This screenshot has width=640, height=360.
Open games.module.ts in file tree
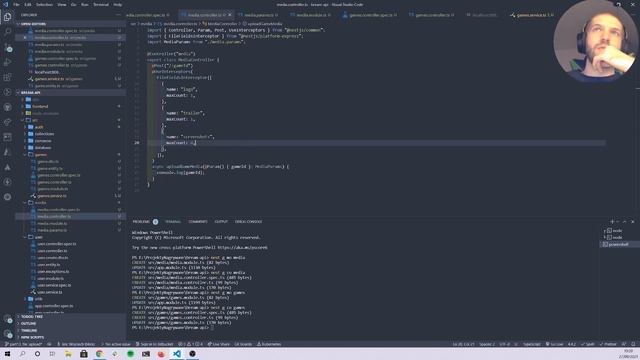(53, 189)
